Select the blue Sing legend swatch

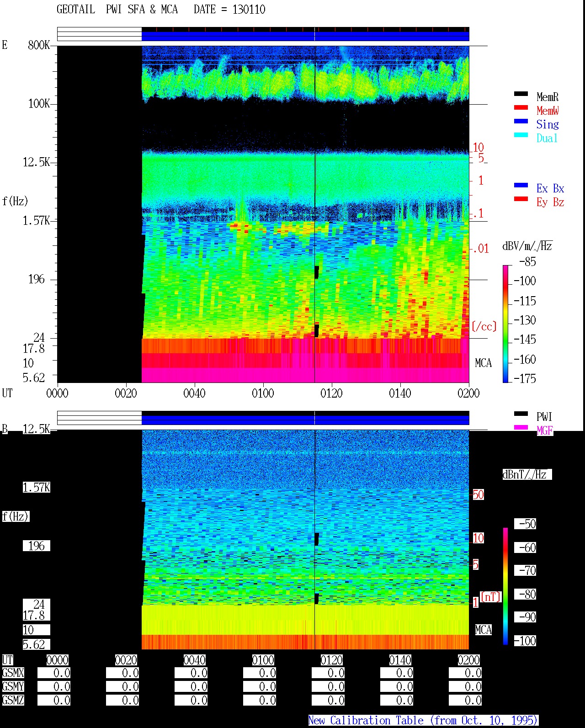pos(521,121)
